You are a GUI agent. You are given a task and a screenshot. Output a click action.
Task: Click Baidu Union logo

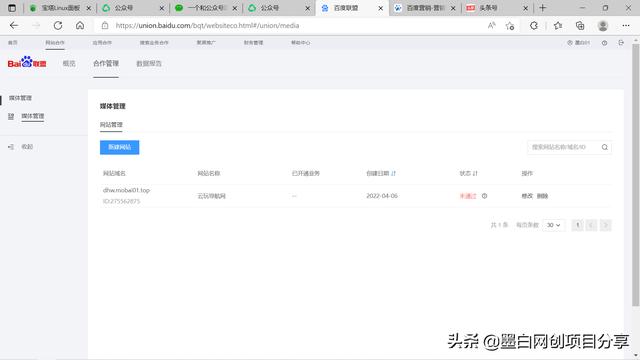pos(27,62)
